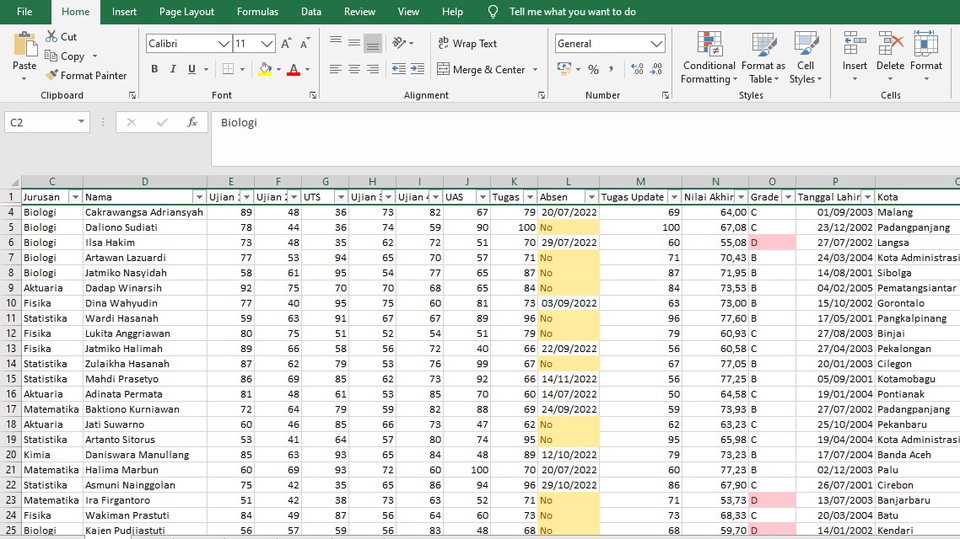Open the text orientation tool
The height and width of the screenshot is (539, 960).
coord(399,42)
